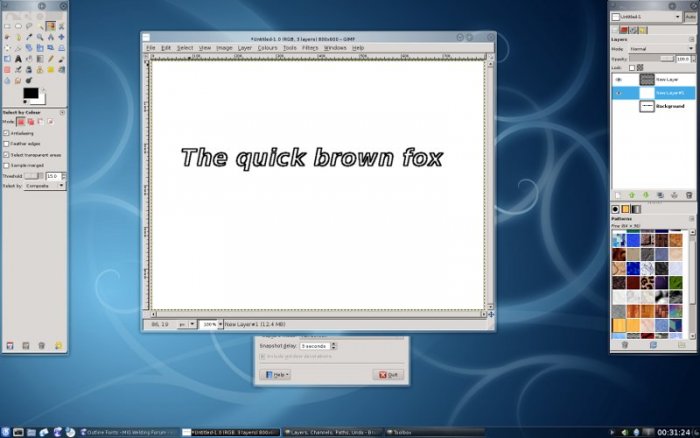The image size is (700, 438).
Task: Click the Help button in snapshot dialog
Action: pos(275,375)
